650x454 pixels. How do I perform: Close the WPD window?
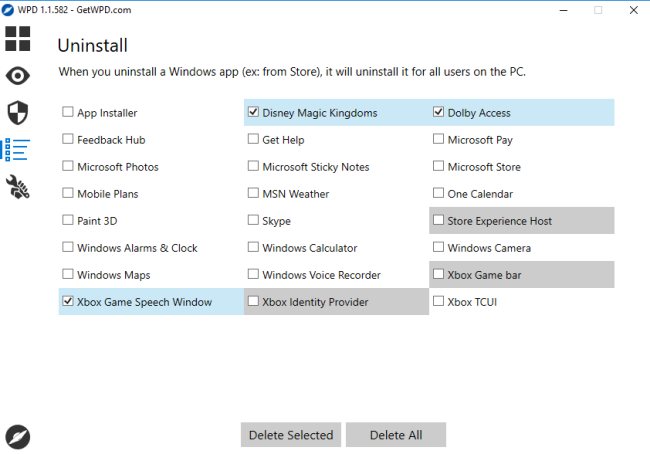(x=633, y=10)
